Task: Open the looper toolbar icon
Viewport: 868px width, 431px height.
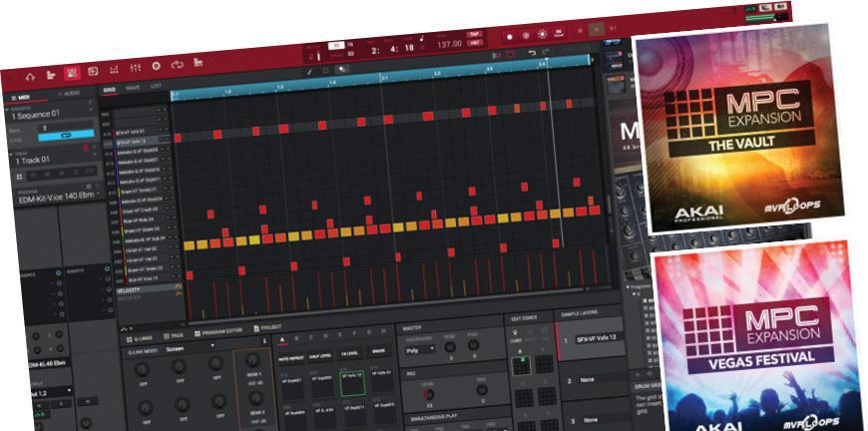Action: click(178, 65)
